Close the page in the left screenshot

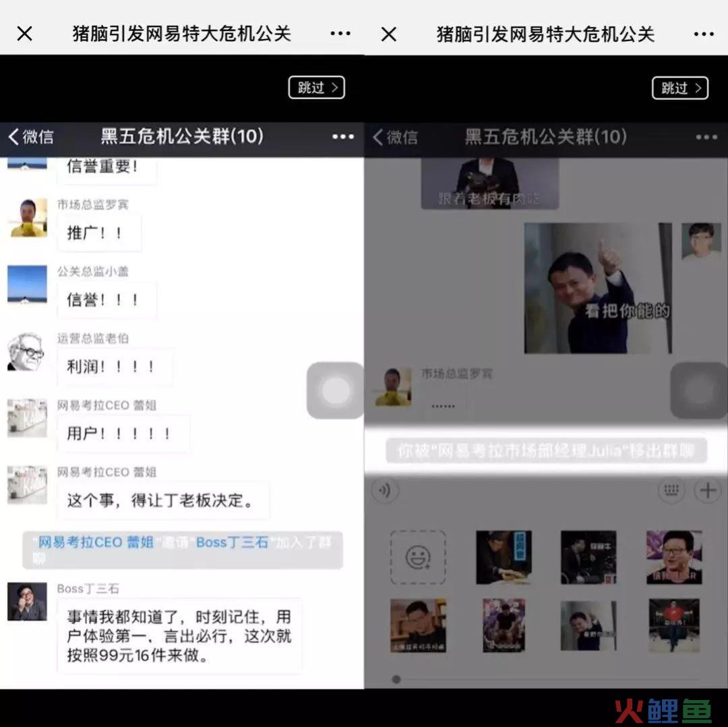click(x=25, y=34)
